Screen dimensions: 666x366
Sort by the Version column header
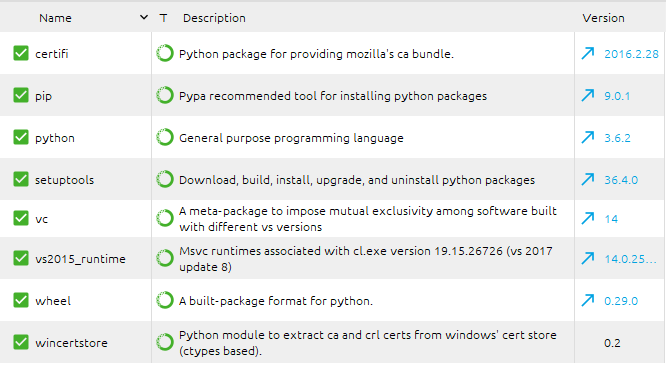coord(603,18)
